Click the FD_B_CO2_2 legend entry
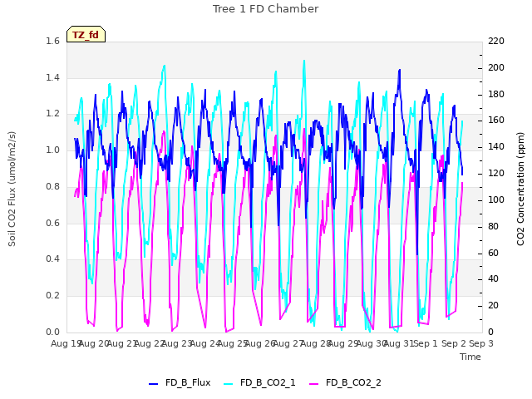 point(345,382)
